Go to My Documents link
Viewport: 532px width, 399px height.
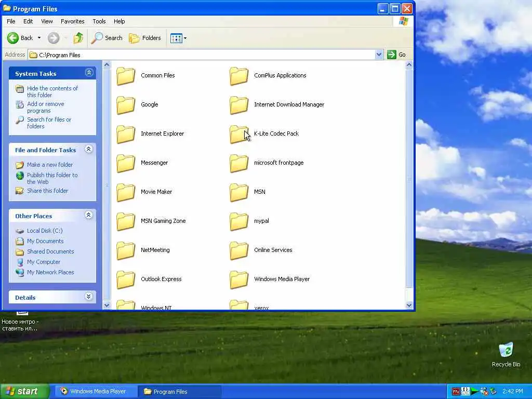click(x=45, y=241)
